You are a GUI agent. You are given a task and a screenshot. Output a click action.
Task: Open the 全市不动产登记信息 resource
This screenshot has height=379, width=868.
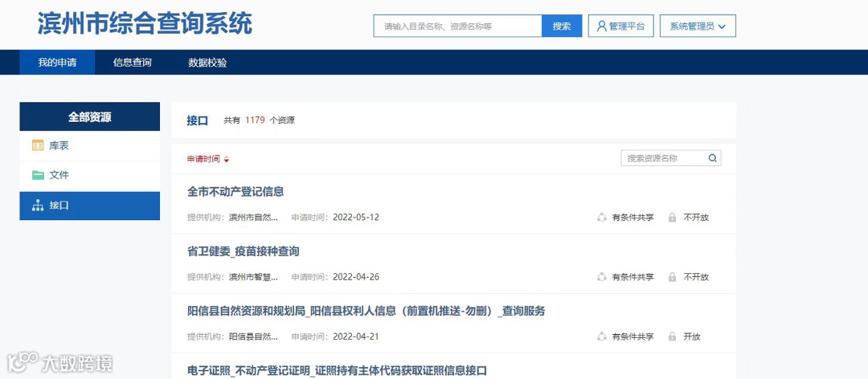(x=235, y=192)
